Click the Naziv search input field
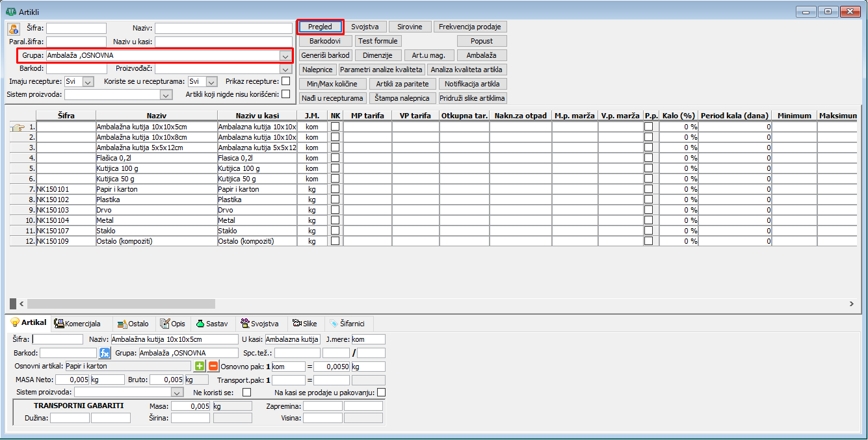Viewport: 868px width, 440px height. click(223, 29)
